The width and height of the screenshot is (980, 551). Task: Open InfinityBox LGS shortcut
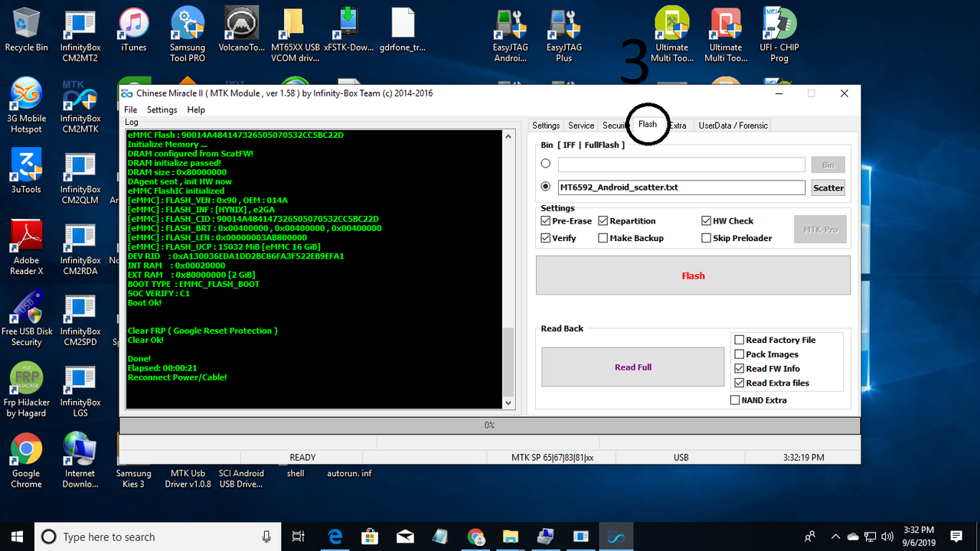80,390
